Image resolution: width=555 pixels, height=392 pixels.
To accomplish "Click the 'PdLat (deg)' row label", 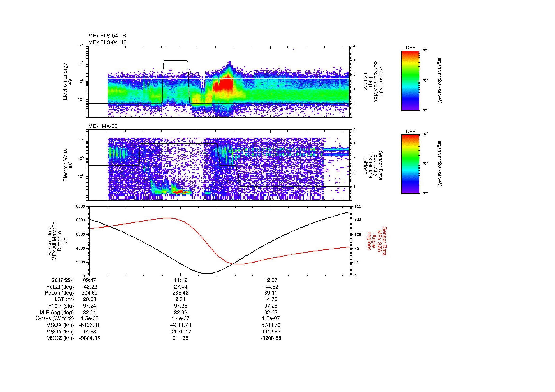I will 60,287.
